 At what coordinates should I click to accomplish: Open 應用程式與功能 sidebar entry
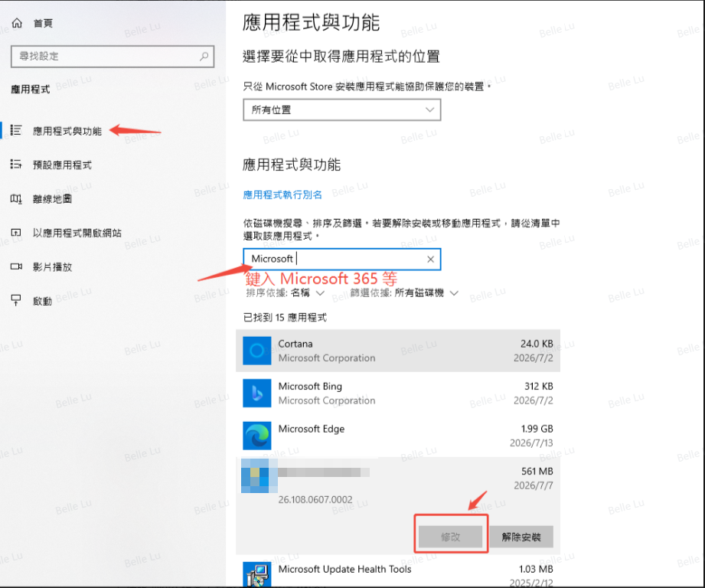[x=67, y=131]
